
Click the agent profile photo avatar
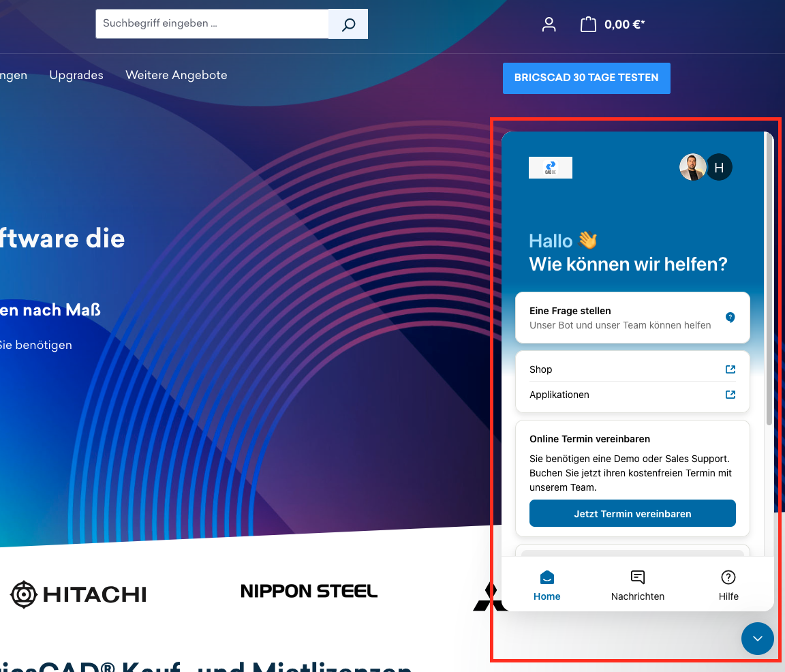coord(692,167)
